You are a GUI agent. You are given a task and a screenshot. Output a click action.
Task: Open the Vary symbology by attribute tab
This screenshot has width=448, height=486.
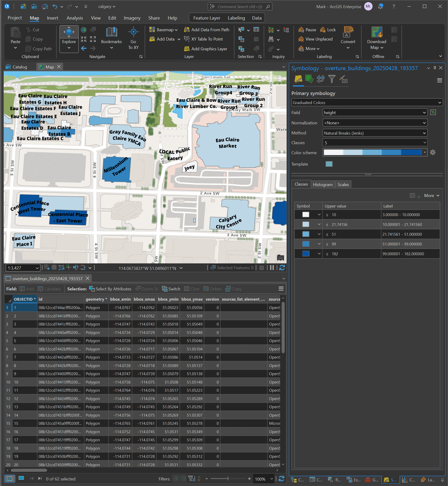[x=309, y=79]
